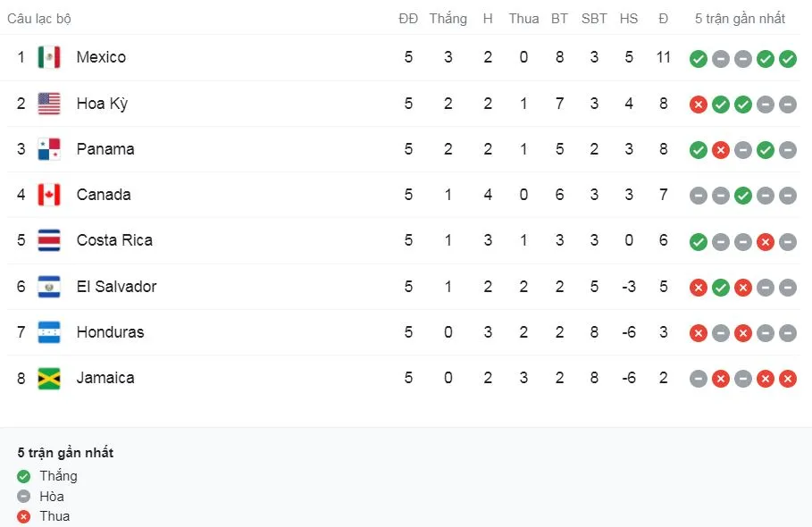
Task: Click the Honduras flag icon
Action: (49, 332)
